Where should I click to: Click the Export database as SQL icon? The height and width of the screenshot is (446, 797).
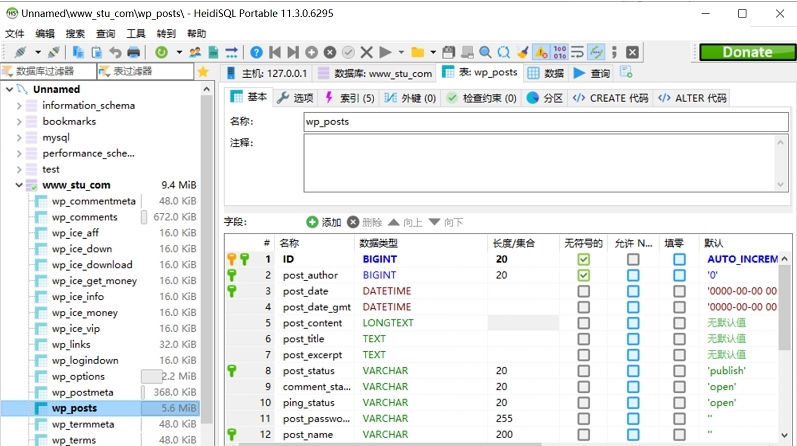[x=213, y=52]
